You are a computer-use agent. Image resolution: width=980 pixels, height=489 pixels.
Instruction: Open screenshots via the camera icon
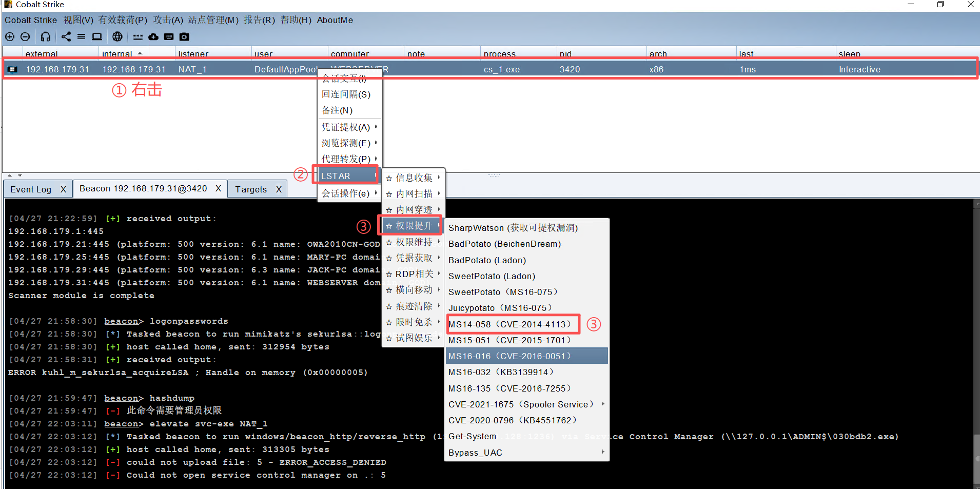click(184, 37)
